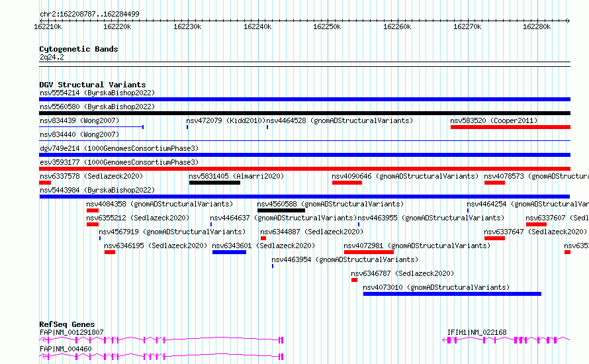Open variant nsv4084358 gnomAD label
This screenshot has height=364, width=589.
pyautogui.click(x=159, y=204)
